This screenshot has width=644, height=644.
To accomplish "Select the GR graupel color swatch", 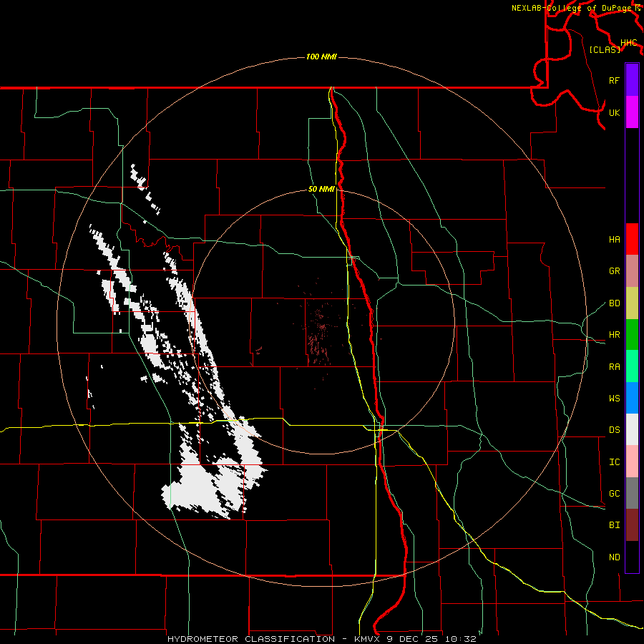I will pyautogui.click(x=632, y=270).
